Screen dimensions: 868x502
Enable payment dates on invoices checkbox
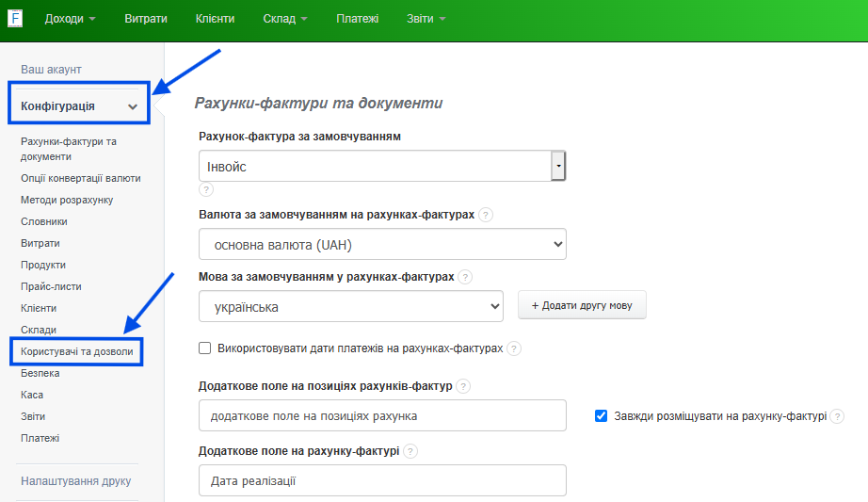[x=205, y=348]
